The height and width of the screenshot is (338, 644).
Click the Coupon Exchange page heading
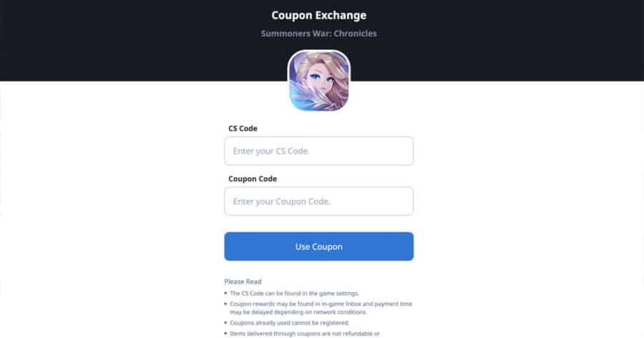[x=318, y=15]
